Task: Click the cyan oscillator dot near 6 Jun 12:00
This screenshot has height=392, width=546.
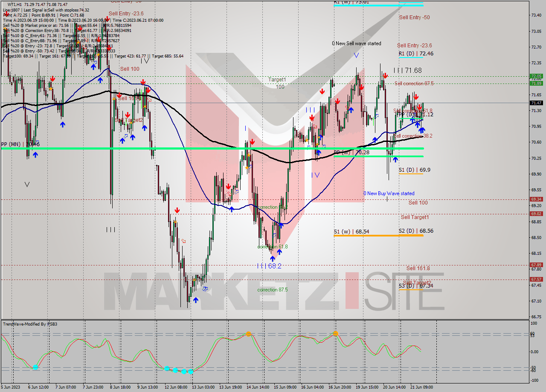Action: (x=35, y=367)
